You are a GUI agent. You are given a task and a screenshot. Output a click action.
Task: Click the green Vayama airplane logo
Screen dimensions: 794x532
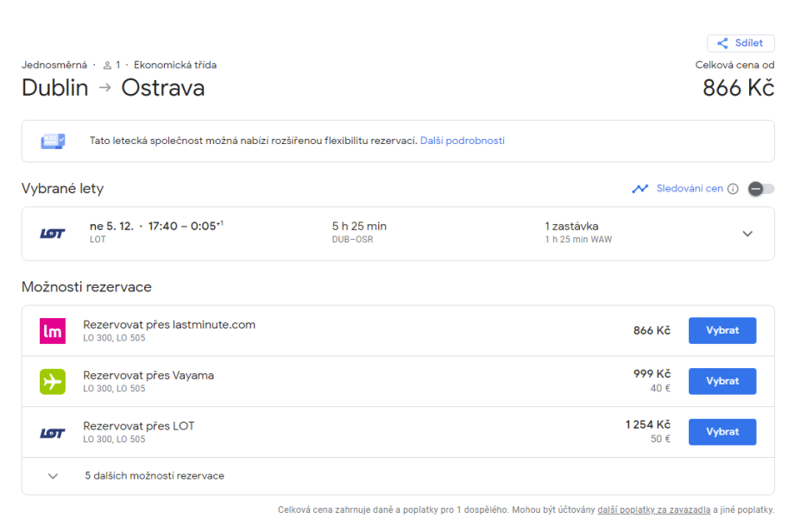coord(53,381)
